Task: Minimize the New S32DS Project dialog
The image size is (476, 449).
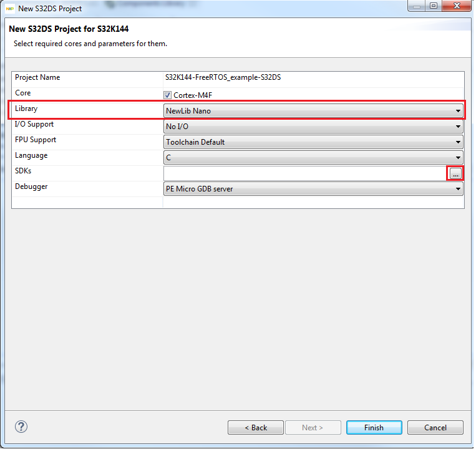Action: pos(417,6)
